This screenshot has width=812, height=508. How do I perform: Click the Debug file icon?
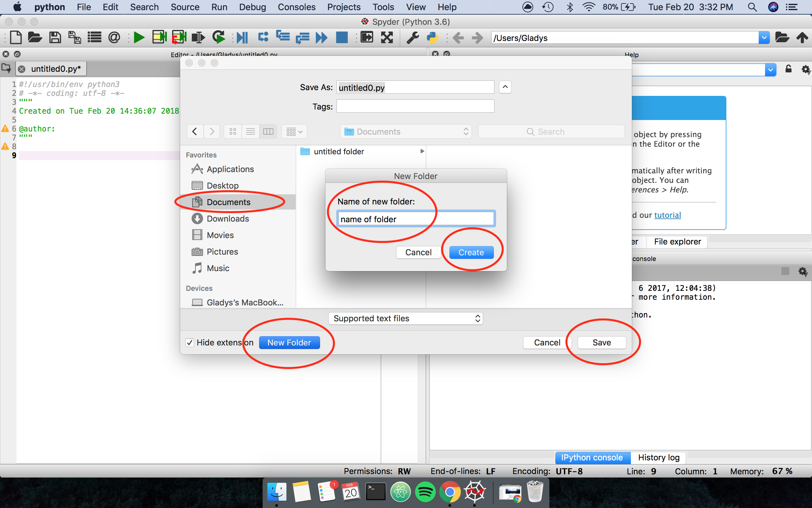click(242, 37)
